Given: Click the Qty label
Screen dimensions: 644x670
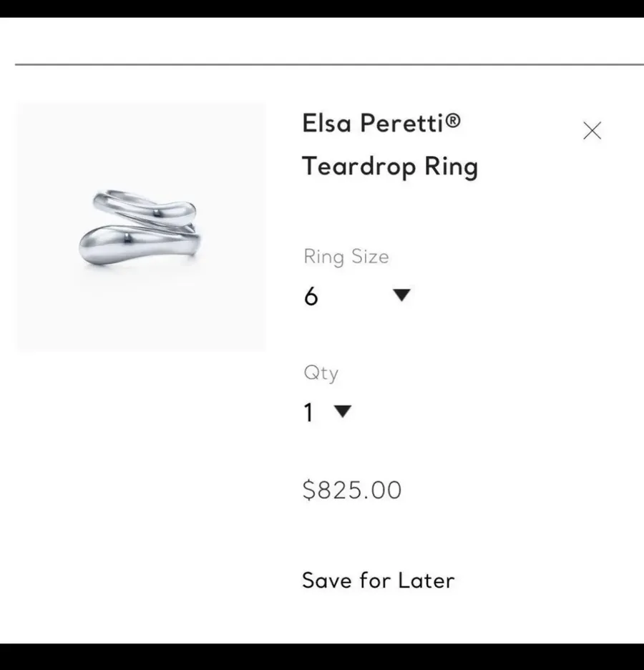Looking at the screenshot, I should (x=321, y=373).
